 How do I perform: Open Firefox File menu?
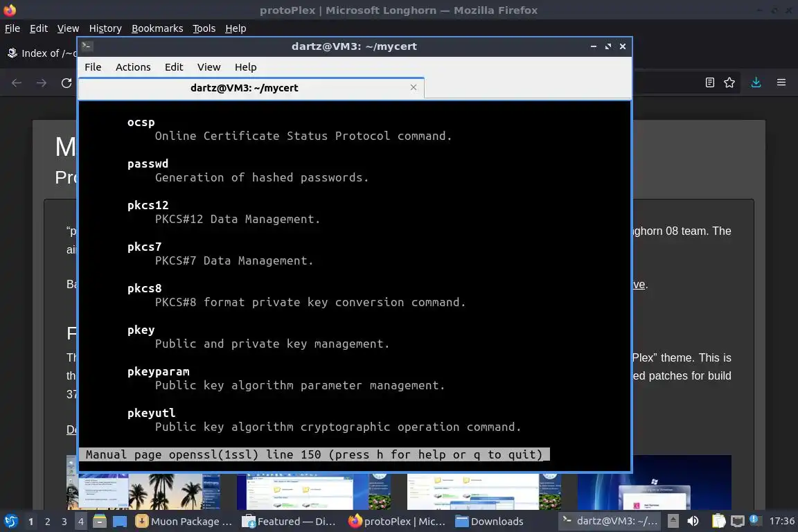(12, 28)
